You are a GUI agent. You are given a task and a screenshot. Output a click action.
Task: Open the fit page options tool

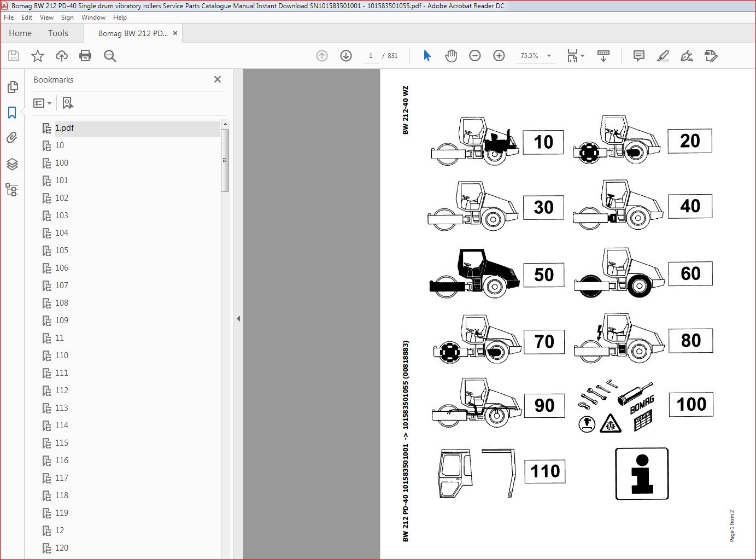(x=575, y=56)
